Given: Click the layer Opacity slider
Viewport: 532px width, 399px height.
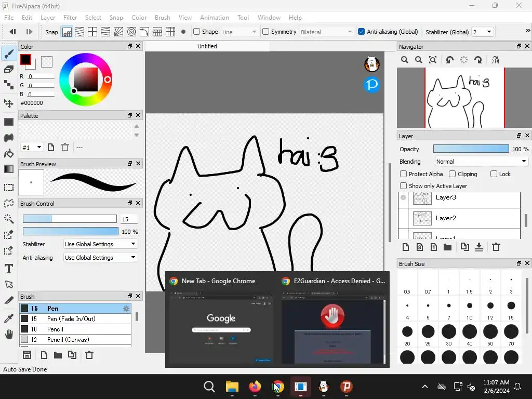Looking at the screenshot, I should (x=471, y=149).
